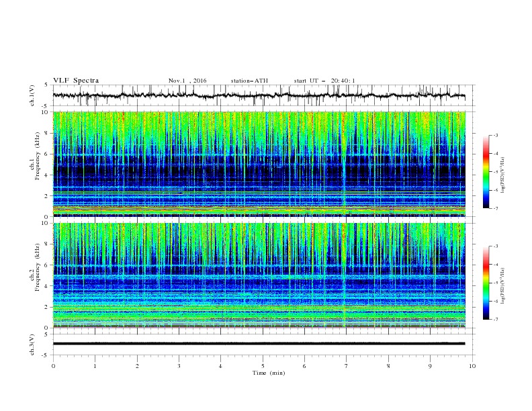The image size is (532, 411).
Task: Click the date label 'Nov.1 , 2016'
Action: tap(187, 81)
